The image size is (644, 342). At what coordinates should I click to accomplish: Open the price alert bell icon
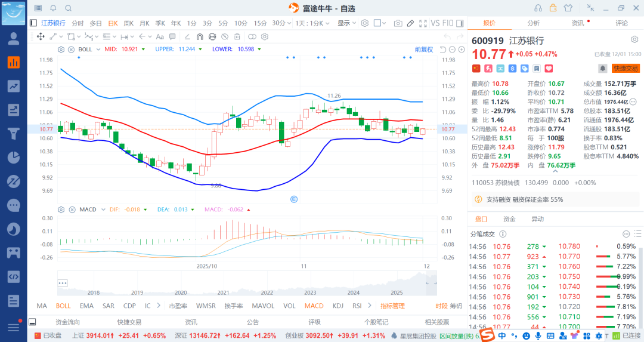pyautogui.click(x=602, y=68)
